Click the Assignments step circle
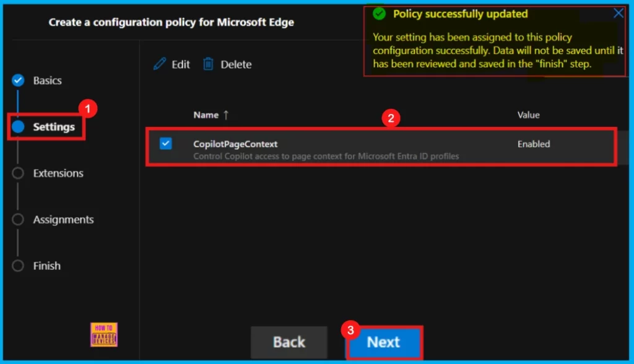The image size is (634, 364). tap(18, 219)
